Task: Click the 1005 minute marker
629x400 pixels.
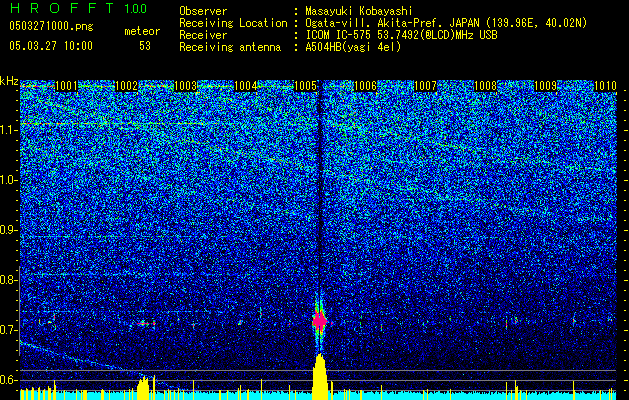Action: [306, 86]
